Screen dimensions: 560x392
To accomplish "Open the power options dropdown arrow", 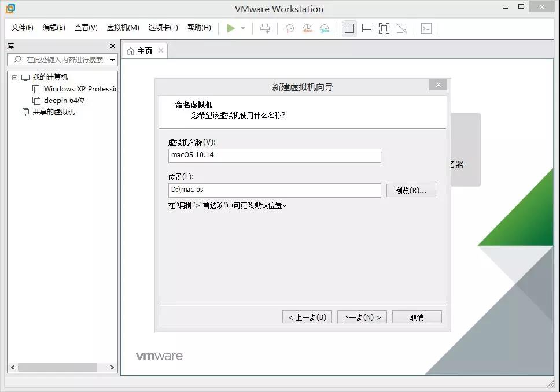I will (x=243, y=28).
